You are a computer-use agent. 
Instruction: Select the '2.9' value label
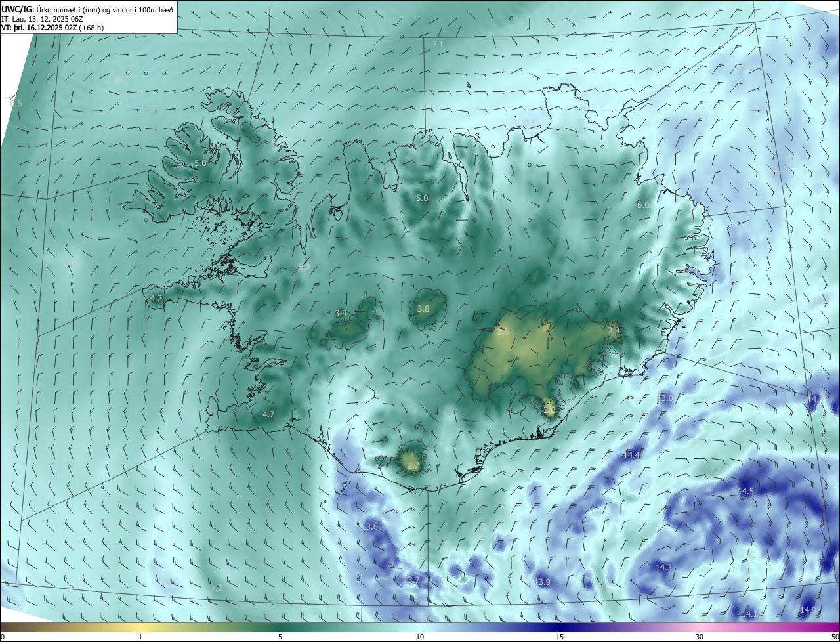click(550, 410)
